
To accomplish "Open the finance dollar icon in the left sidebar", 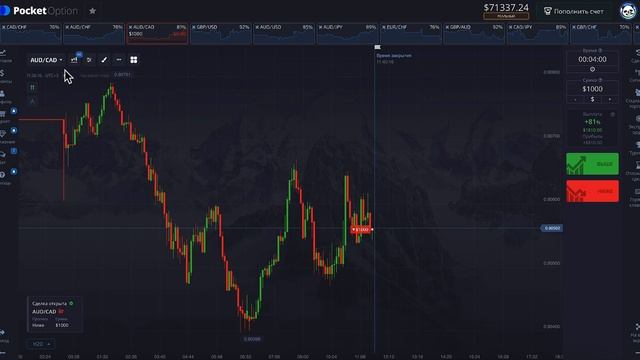I will pyautogui.click(x=2, y=73).
